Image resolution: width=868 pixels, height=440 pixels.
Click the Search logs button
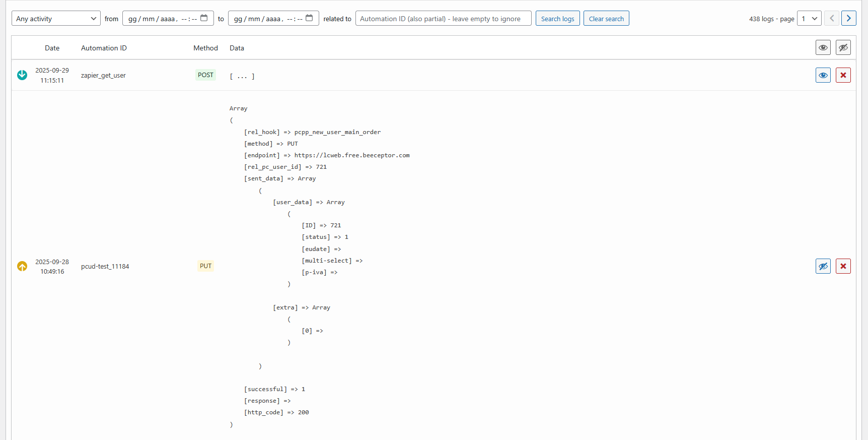coord(557,19)
